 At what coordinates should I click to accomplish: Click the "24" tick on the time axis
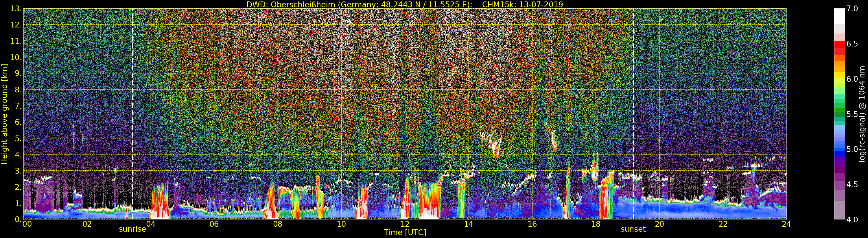786,224
